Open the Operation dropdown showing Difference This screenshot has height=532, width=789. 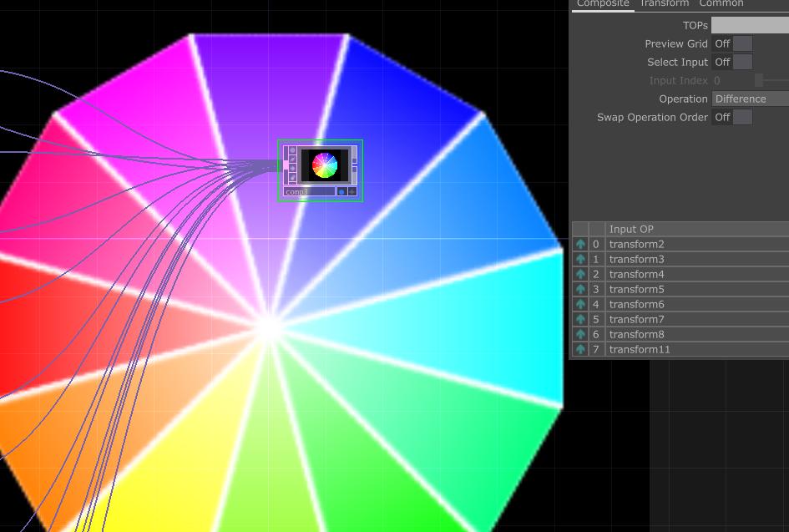(751, 99)
